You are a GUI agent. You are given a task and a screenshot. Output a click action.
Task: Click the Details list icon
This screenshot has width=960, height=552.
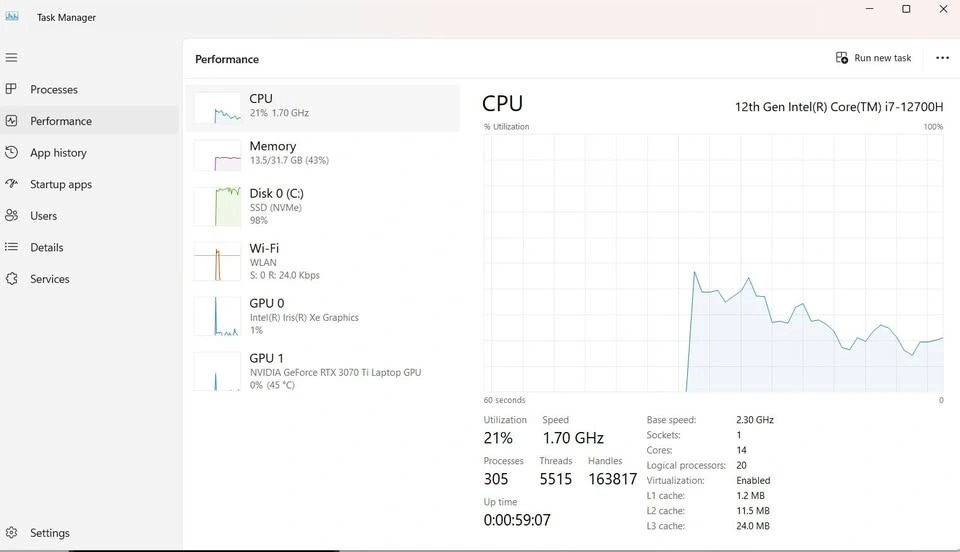click(x=12, y=247)
